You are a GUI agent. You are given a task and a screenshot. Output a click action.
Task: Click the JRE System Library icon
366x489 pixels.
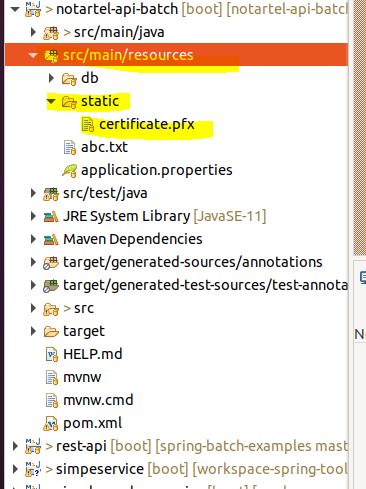point(51,217)
